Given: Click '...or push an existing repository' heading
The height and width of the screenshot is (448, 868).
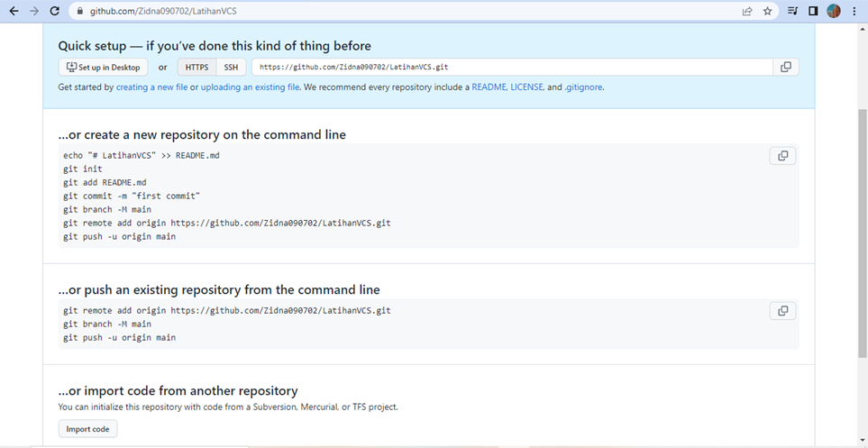Looking at the screenshot, I should click(219, 289).
